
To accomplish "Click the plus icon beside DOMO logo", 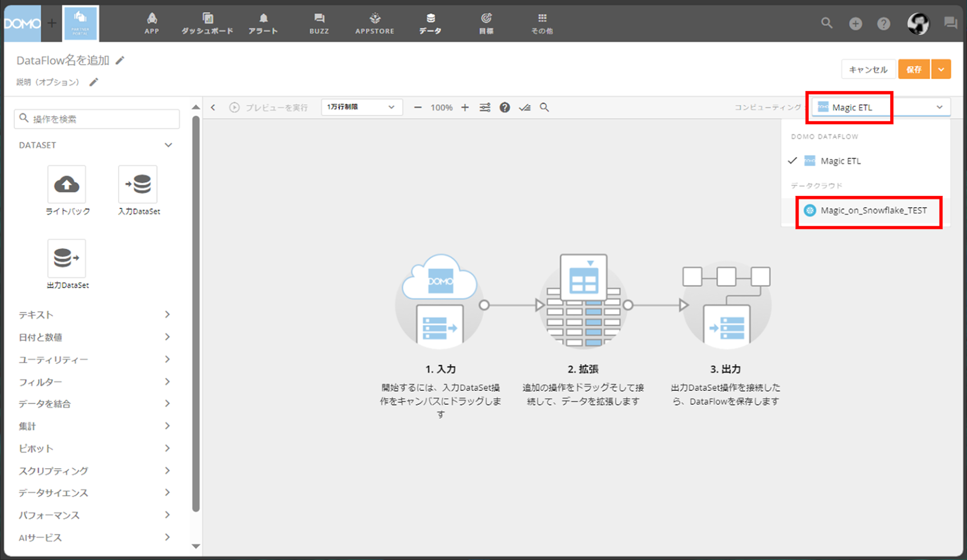I will [x=52, y=23].
